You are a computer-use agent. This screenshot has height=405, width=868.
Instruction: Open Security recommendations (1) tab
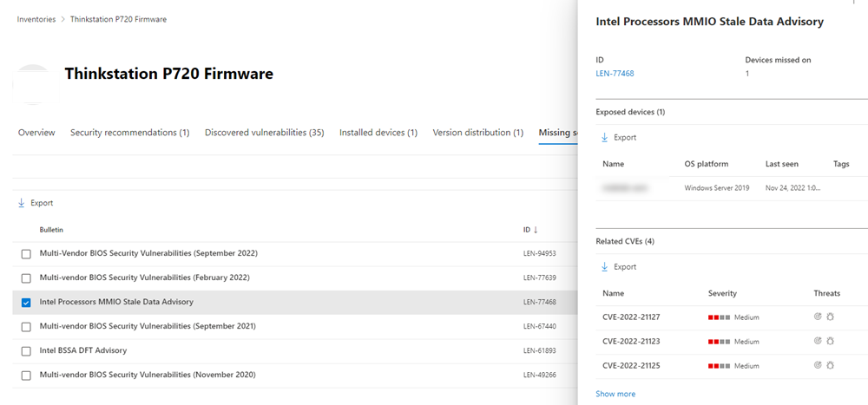coord(130,133)
